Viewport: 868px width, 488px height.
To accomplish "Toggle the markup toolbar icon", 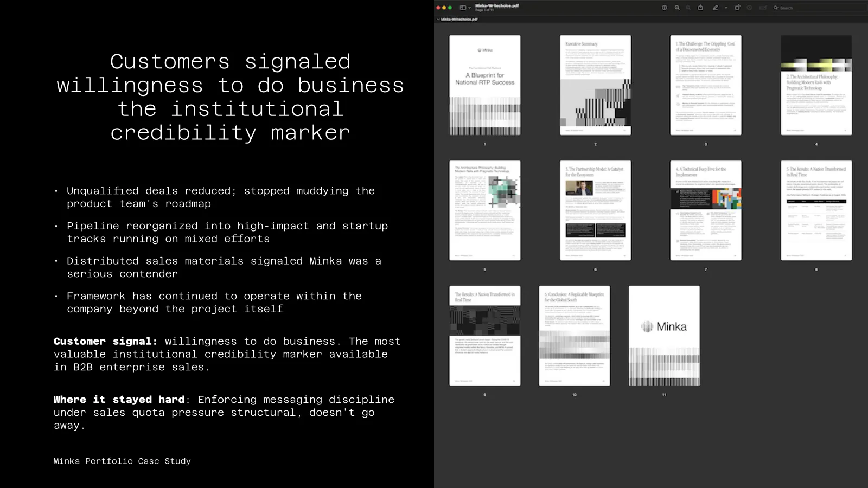I will (750, 8).
